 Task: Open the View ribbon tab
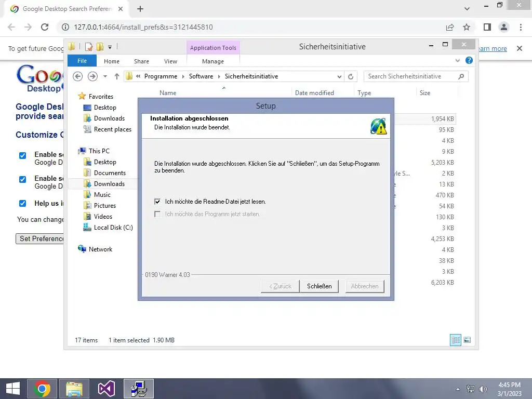point(170,61)
